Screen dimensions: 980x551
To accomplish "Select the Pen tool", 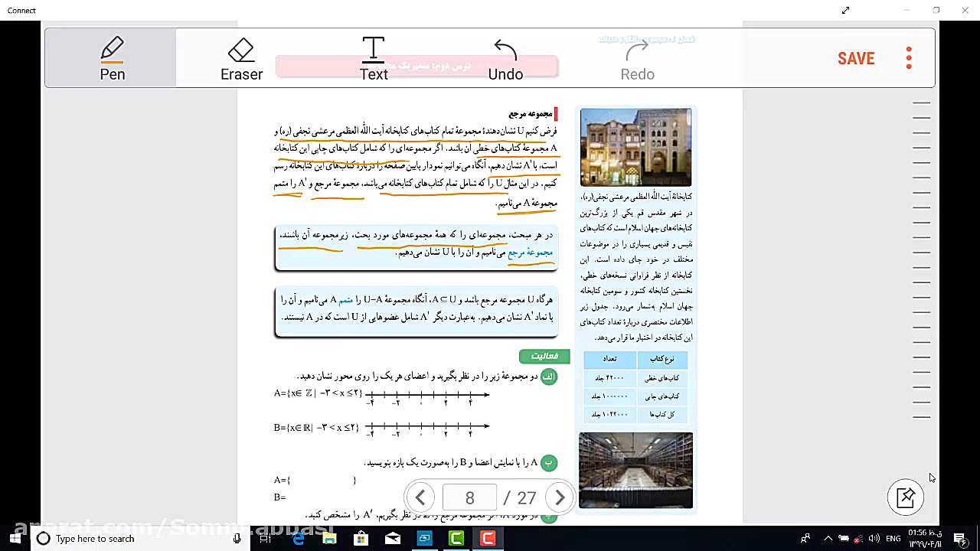I will pyautogui.click(x=112, y=57).
